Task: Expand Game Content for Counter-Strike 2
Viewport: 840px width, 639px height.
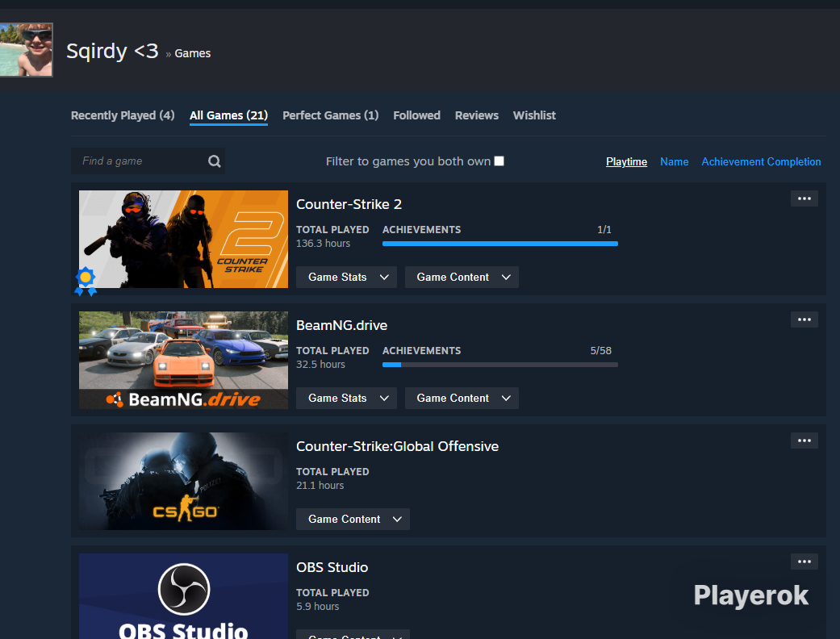Action: (x=462, y=277)
